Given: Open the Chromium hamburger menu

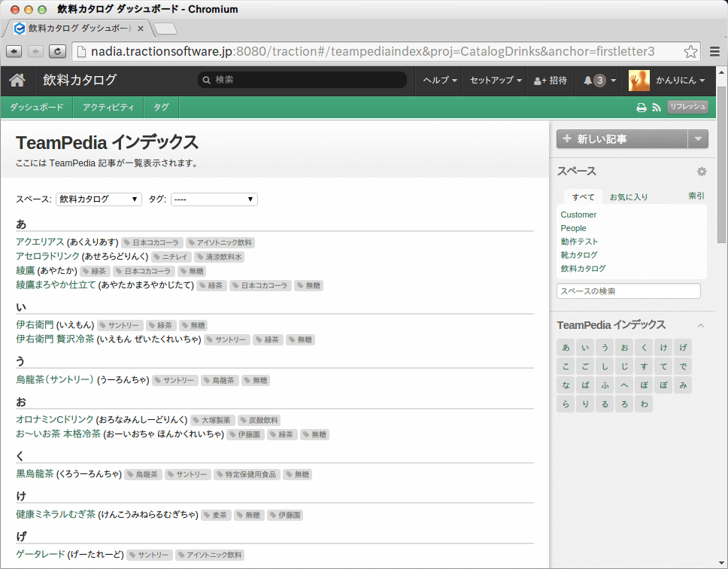Looking at the screenshot, I should coord(714,52).
